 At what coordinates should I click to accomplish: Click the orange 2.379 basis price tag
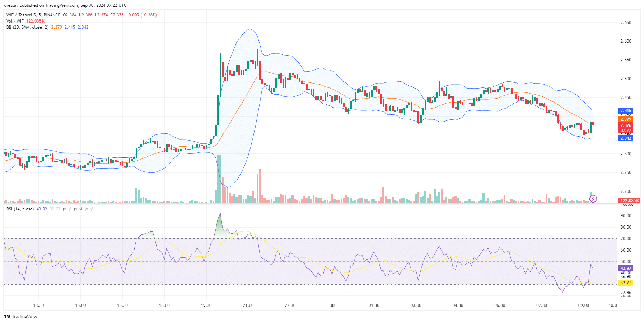click(626, 119)
